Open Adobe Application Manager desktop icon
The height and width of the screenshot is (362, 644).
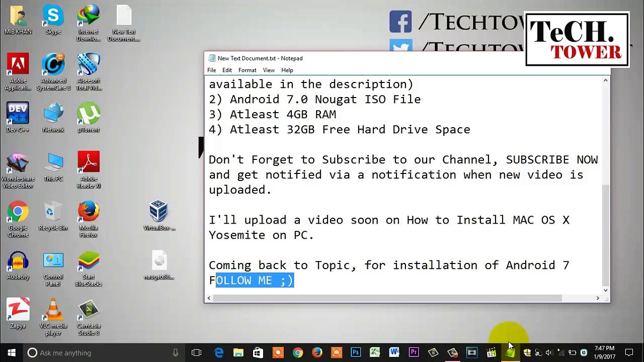pos(18,72)
